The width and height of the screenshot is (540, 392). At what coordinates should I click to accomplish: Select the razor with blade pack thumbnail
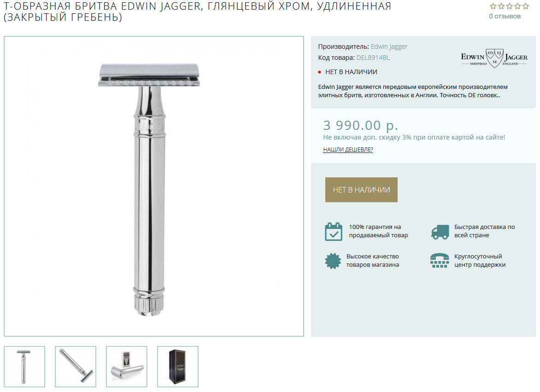coord(127,367)
